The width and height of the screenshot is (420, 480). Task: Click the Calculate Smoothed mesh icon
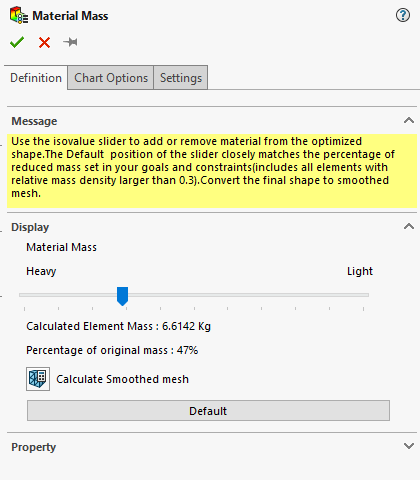[x=38, y=379]
